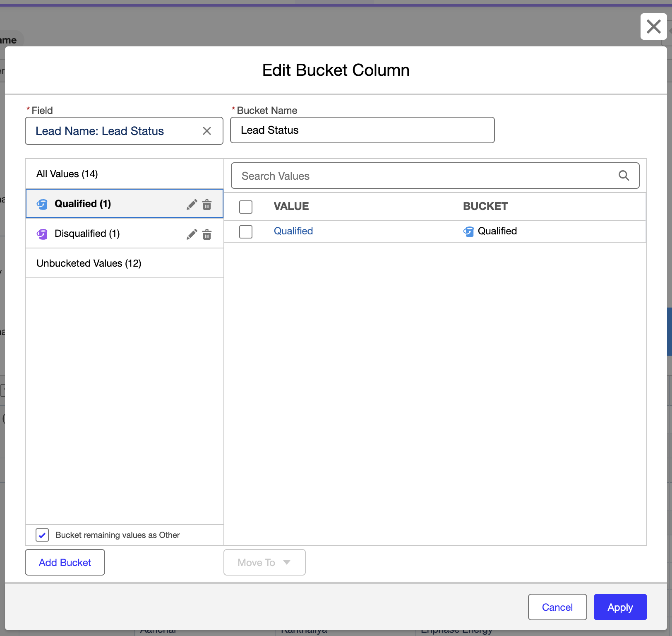Screen dimensions: 672x636
Task: Click the purple Disqualified bucket icon
Action: pyautogui.click(x=42, y=234)
